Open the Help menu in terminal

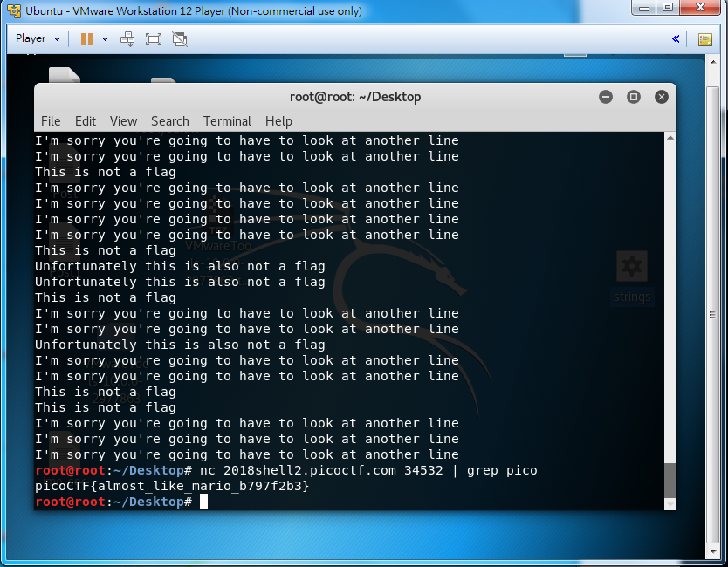[x=278, y=121]
